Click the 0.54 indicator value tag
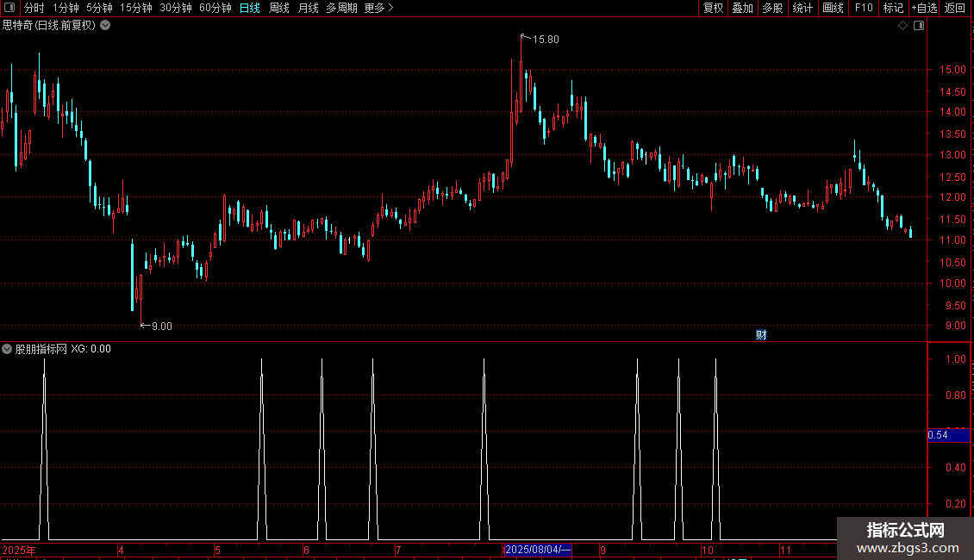The height and width of the screenshot is (560, 974). click(x=948, y=435)
